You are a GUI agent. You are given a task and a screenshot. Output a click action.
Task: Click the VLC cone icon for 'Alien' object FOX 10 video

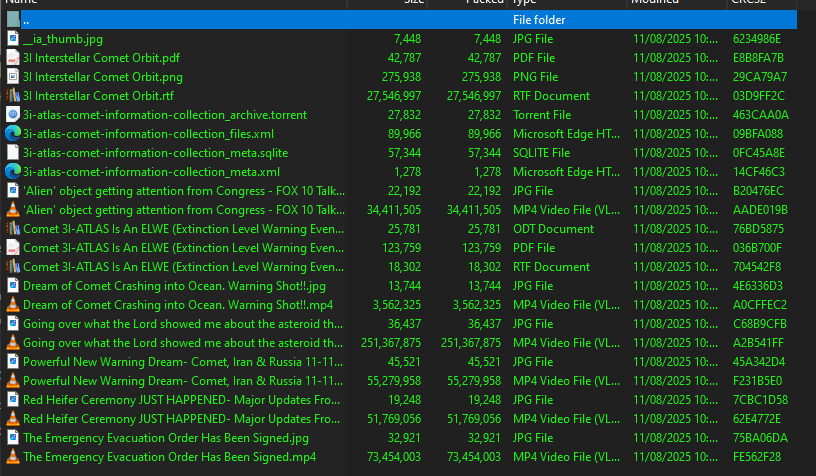13,210
